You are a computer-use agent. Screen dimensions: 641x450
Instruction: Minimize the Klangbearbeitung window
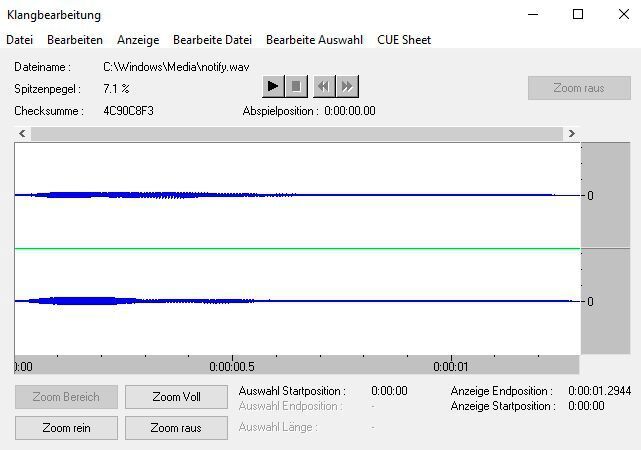pyautogui.click(x=533, y=14)
